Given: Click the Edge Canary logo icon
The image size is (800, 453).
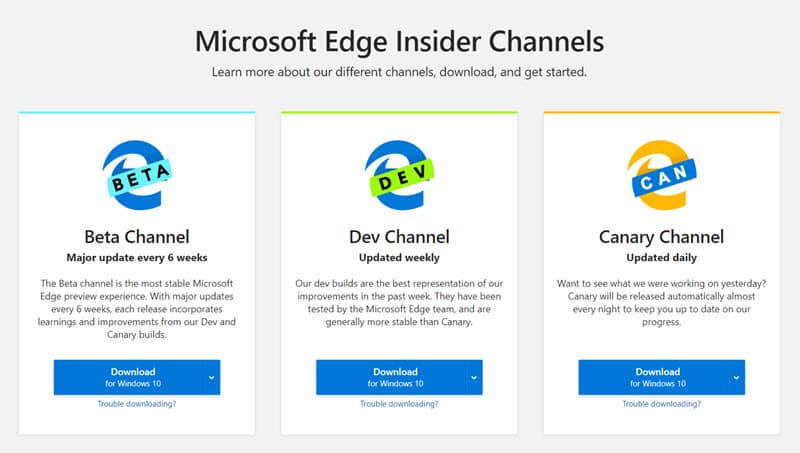Looking at the screenshot, I should point(661,175).
